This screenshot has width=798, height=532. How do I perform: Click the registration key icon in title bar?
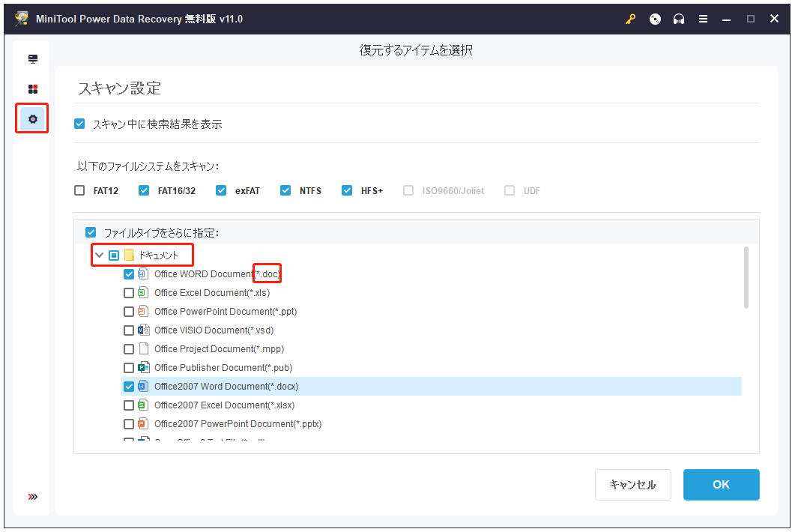(x=631, y=19)
